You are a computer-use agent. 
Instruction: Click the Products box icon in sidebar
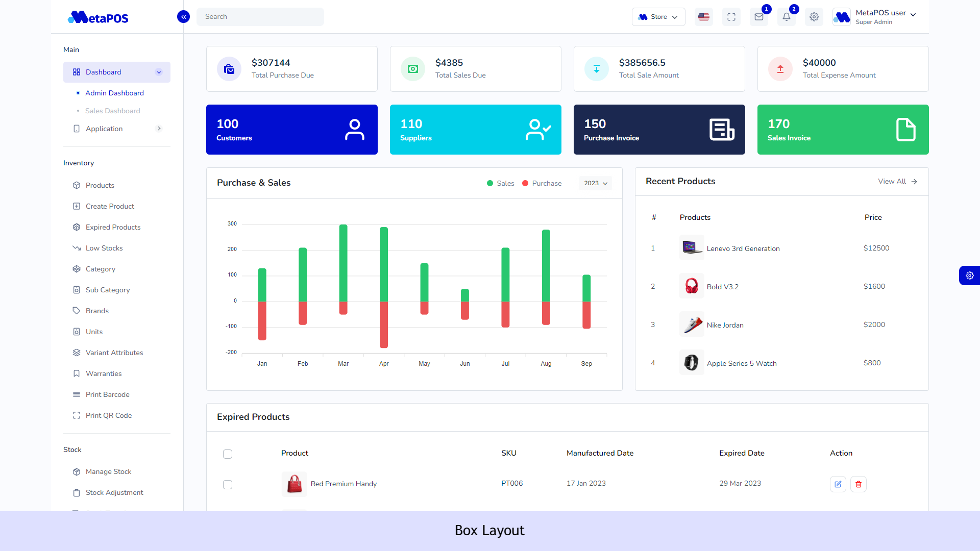[x=77, y=185]
